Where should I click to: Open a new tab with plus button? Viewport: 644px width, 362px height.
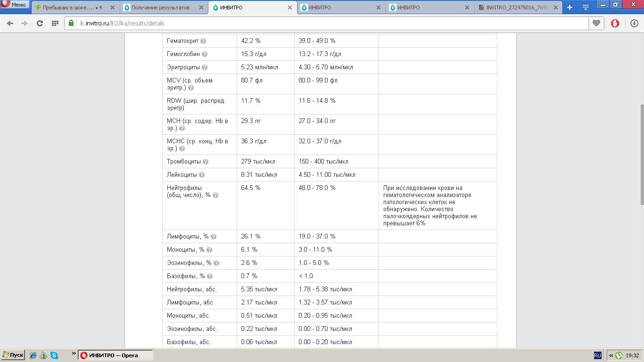point(570,8)
